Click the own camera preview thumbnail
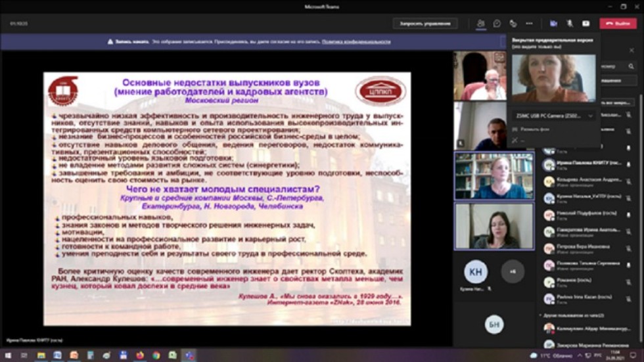The width and height of the screenshot is (644, 362). [553, 78]
